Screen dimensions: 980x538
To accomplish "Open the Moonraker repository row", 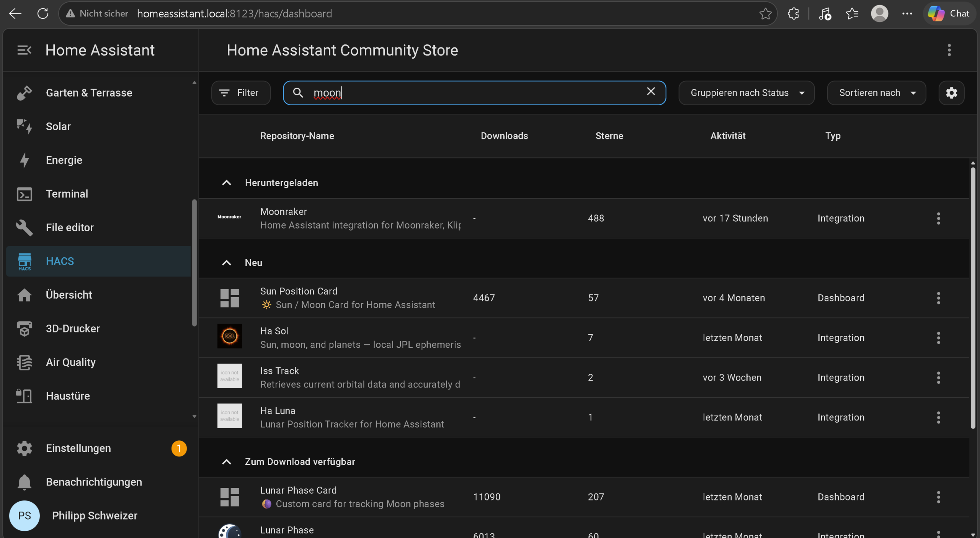I will tap(584, 218).
